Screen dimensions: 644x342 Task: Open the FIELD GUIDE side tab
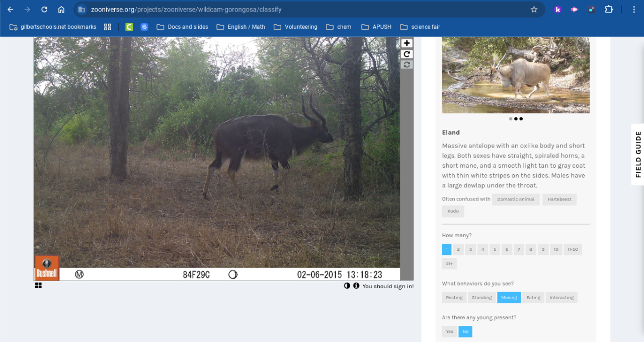(638, 155)
